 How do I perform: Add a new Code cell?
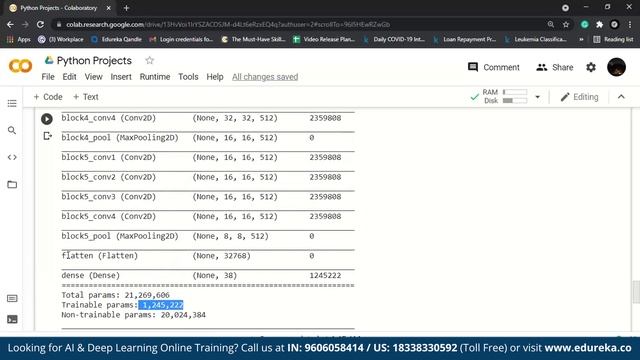coord(48,97)
